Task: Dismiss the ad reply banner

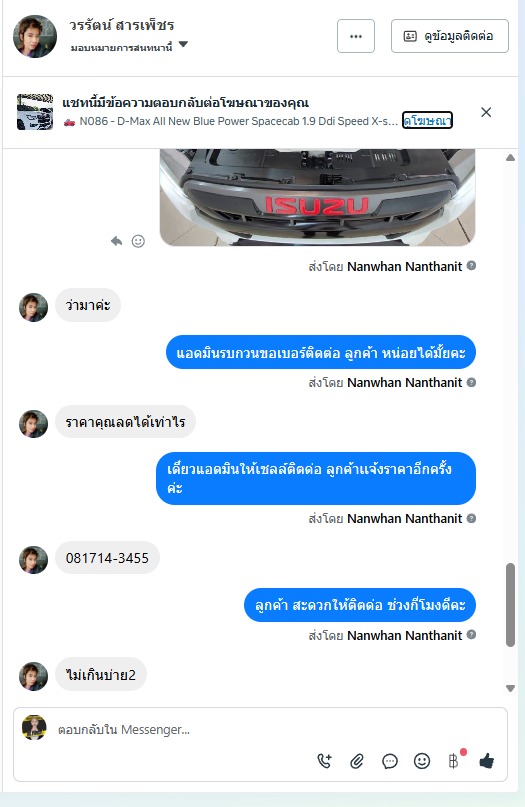Action: point(486,112)
